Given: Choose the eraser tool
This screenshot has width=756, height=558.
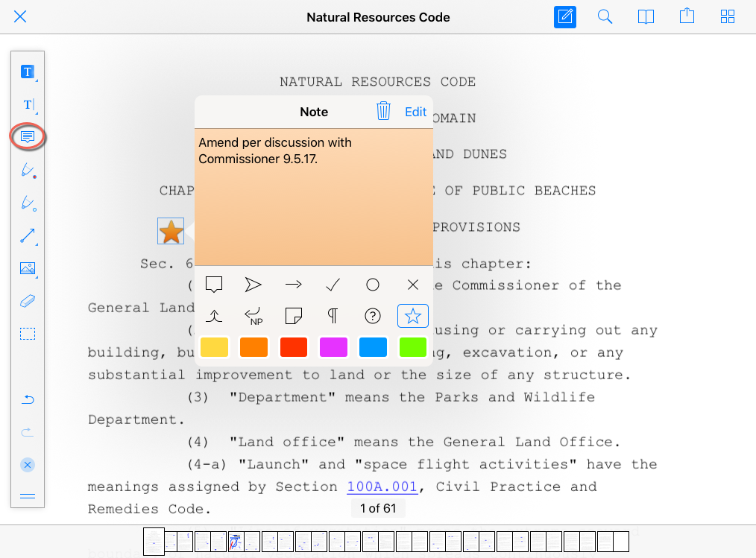Looking at the screenshot, I should click(x=28, y=301).
